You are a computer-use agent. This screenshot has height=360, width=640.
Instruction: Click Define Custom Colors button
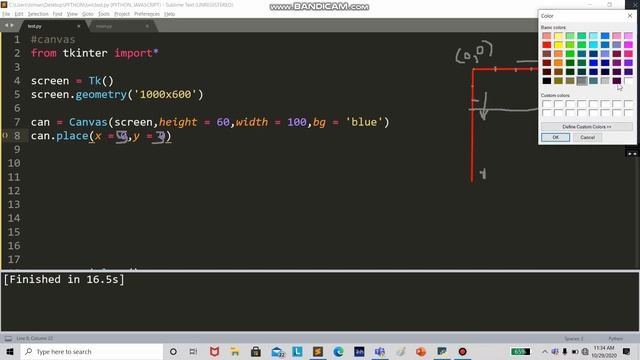(x=587, y=127)
